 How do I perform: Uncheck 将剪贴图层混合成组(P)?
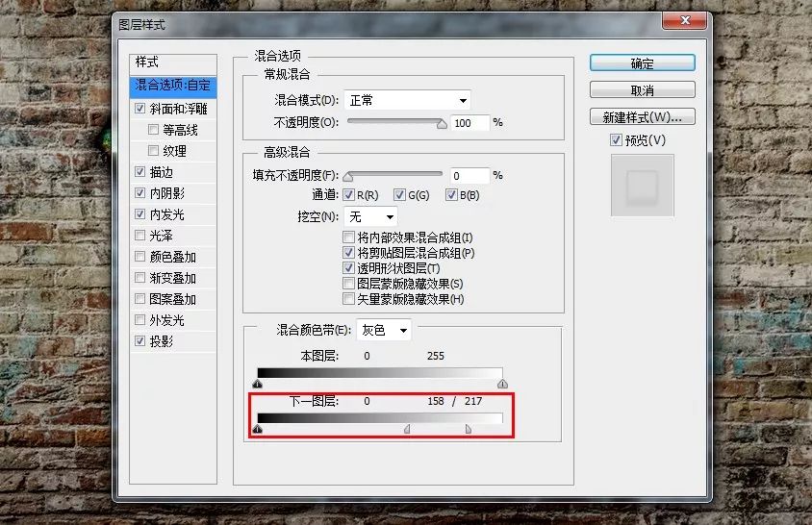point(348,253)
